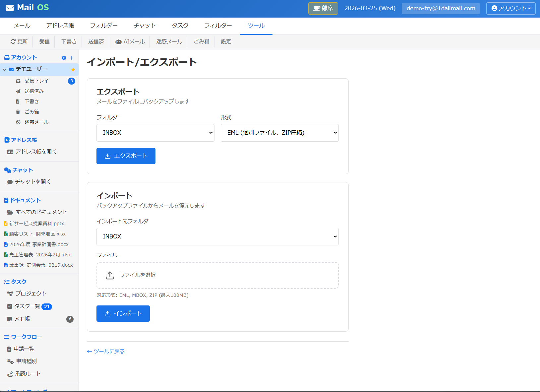Add a new account with the plus icon
Screen dimensions: 540x392
[72, 58]
